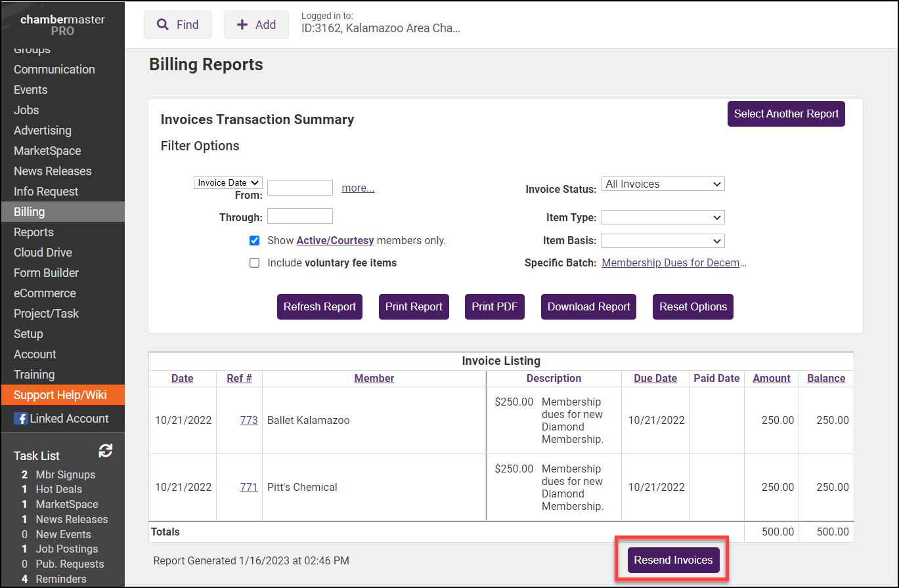Open the Item Basis dropdown
This screenshot has width=899, height=588.
pyautogui.click(x=663, y=241)
